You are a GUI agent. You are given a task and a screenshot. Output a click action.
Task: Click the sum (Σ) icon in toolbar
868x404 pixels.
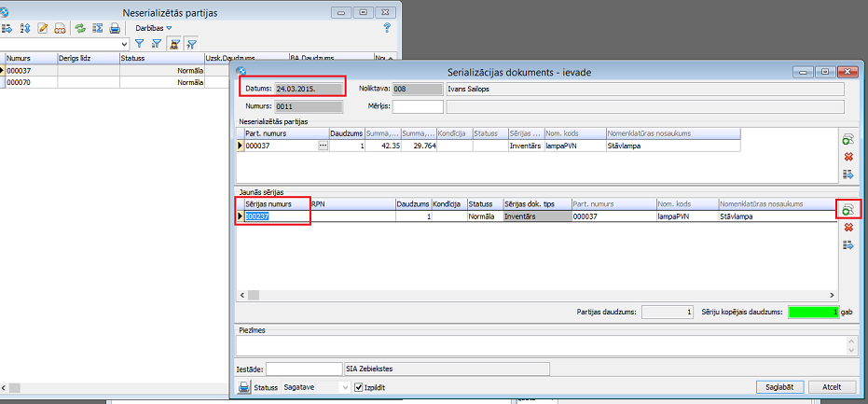(97, 28)
